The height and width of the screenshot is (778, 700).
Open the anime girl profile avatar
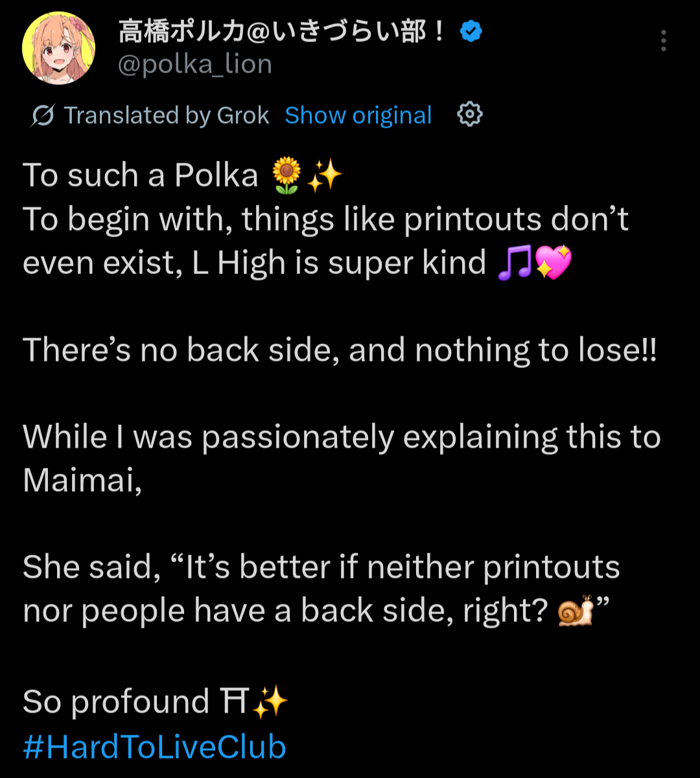59,47
